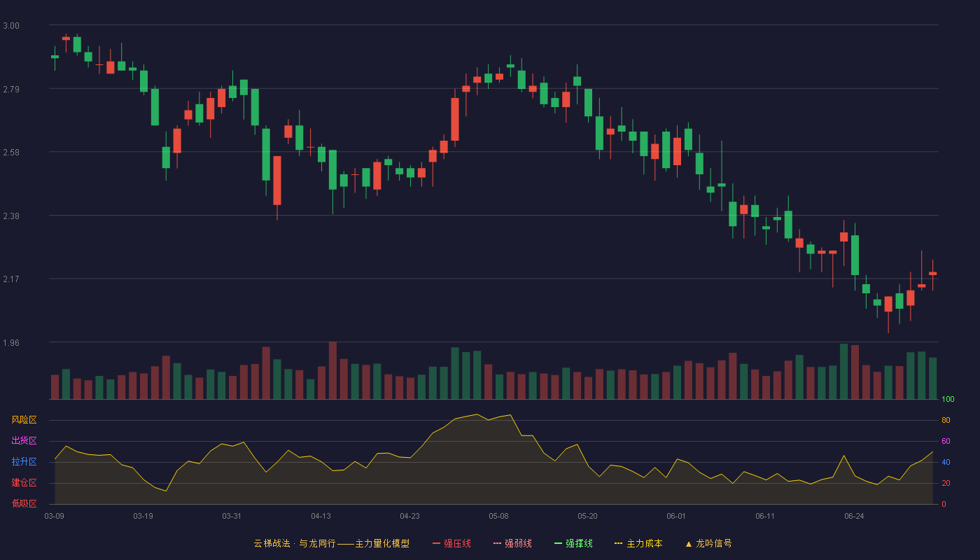Click the 06-11 date label
The width and height of the screenshot is (980, 560).
pyautogui.click(x=765, y=516)
